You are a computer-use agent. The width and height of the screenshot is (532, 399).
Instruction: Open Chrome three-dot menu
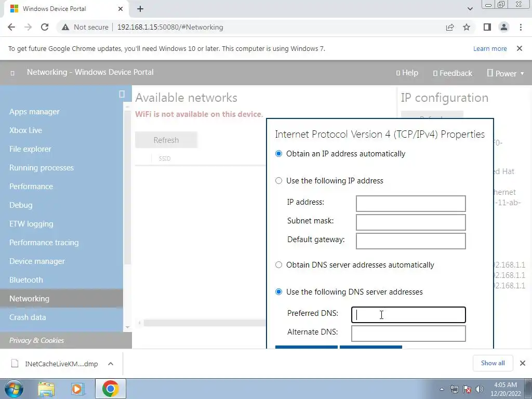click(x=521, y=27)
